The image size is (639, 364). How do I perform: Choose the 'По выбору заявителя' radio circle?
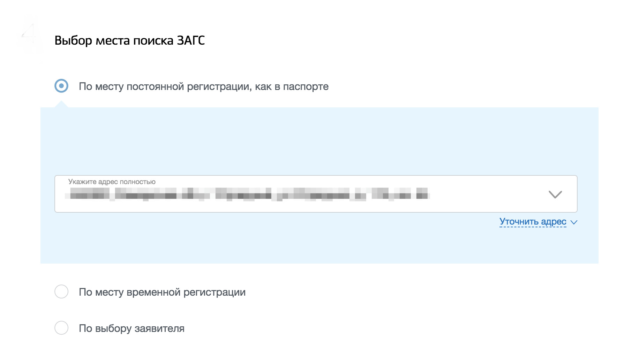tap(61, 328)
